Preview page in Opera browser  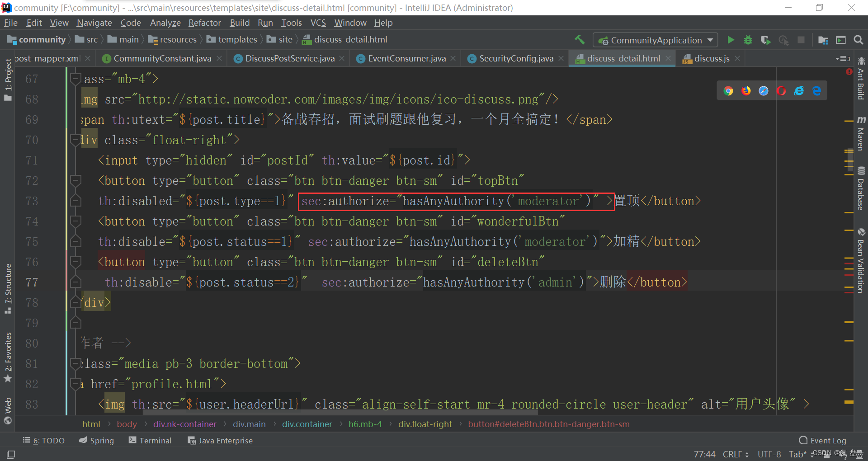click(781, 91)
